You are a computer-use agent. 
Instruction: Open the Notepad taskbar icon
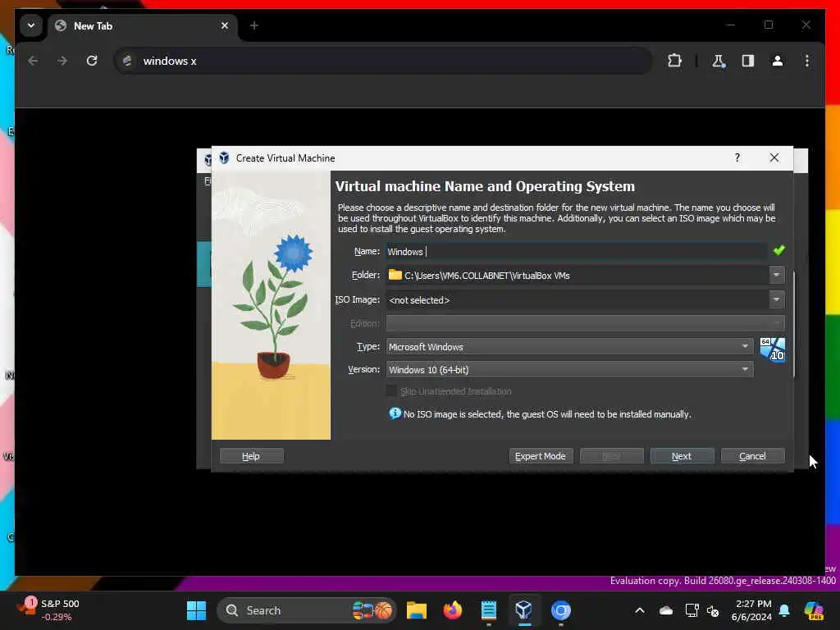(x=489, y=610)
